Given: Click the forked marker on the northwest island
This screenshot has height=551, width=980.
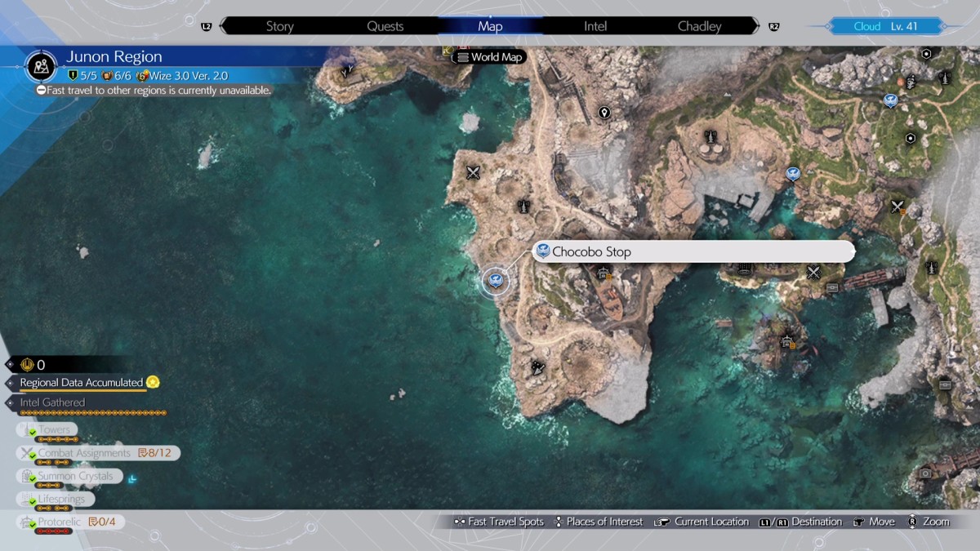Looking at the screenshot, I should click(x=347, y=71).
